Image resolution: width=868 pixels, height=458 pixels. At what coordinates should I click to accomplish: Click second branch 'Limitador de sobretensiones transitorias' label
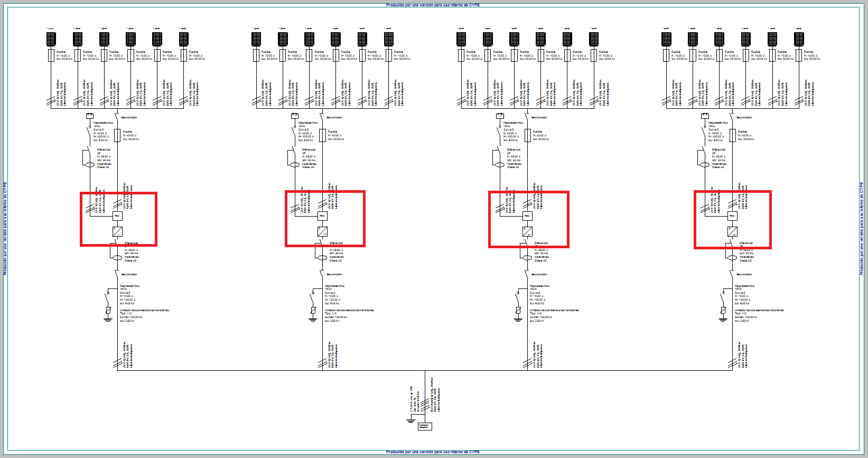click(349, 310)
